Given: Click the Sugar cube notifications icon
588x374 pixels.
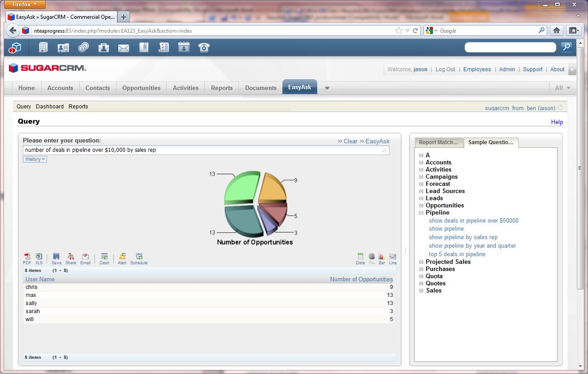Looking at the screenshot, I should [16, 47].
